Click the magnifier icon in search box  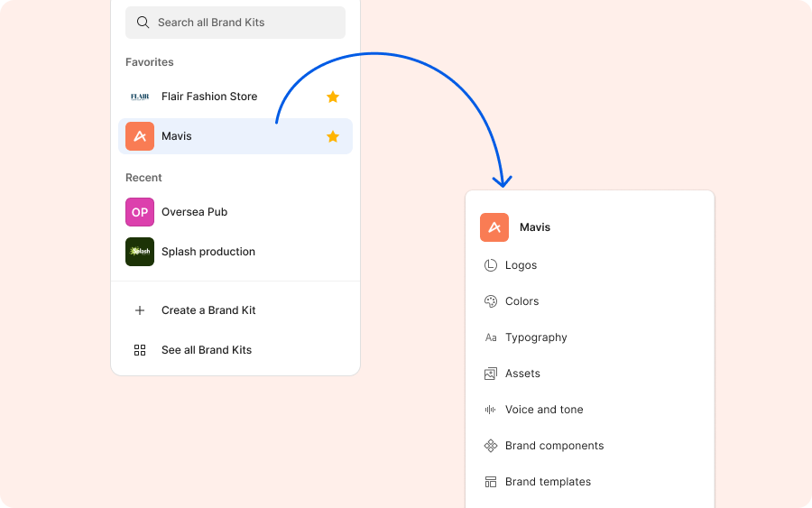click(143, 23)
